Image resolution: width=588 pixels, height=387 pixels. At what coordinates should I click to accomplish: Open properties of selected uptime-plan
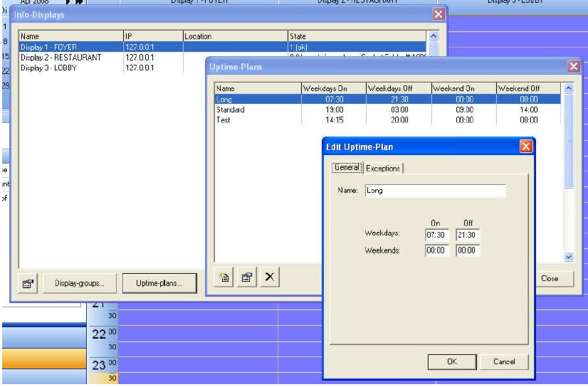point(247,277)
